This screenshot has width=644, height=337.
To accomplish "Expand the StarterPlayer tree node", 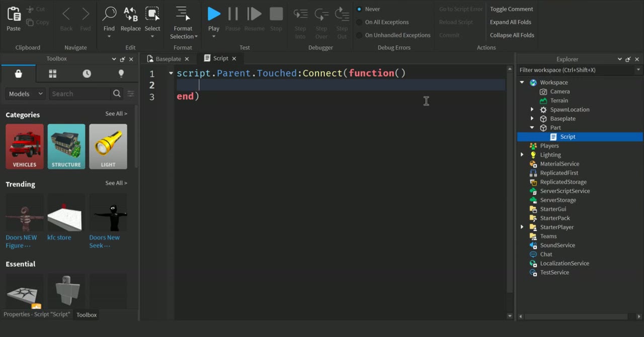I will (522, 227).
